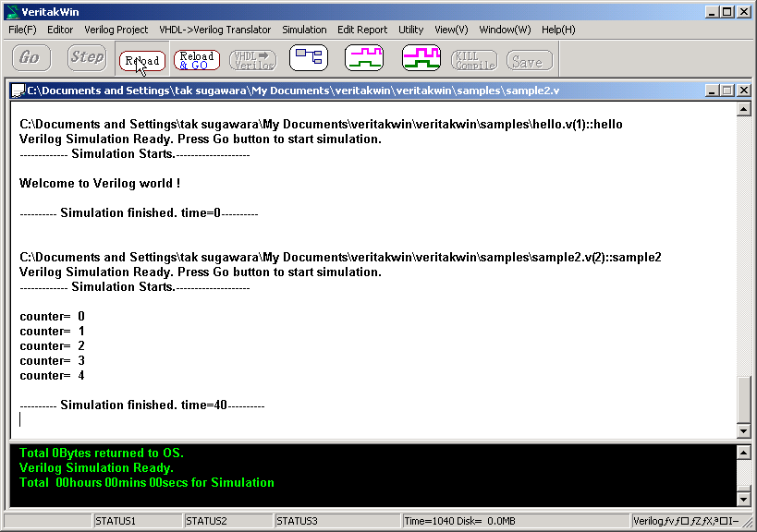The image size is (757, 532).
Task: Open the Editor menu
Action: [60, 30]
